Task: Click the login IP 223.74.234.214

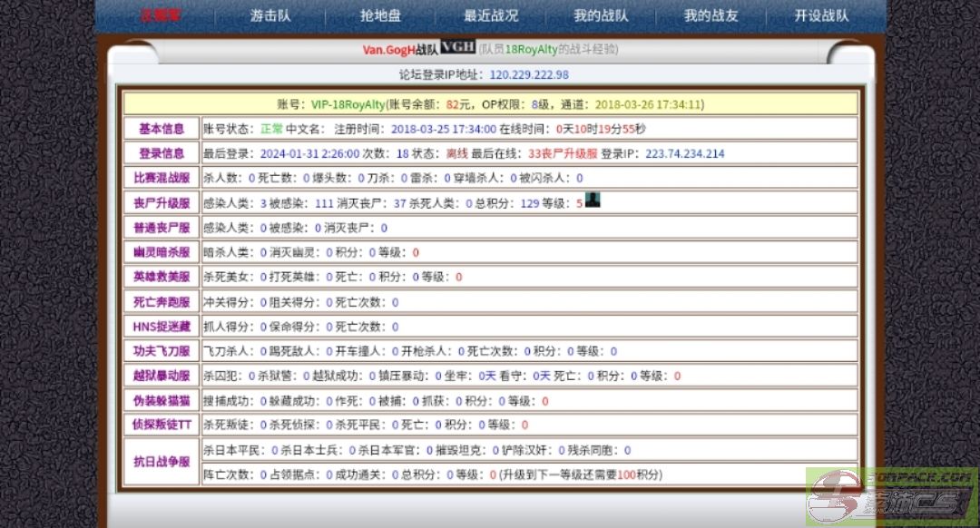Action: click(685, 153)
